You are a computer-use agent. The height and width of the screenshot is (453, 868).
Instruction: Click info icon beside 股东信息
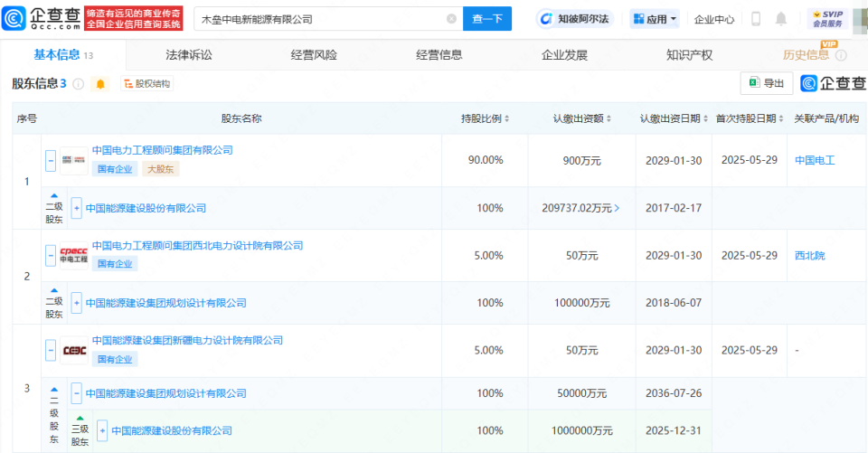79,83
